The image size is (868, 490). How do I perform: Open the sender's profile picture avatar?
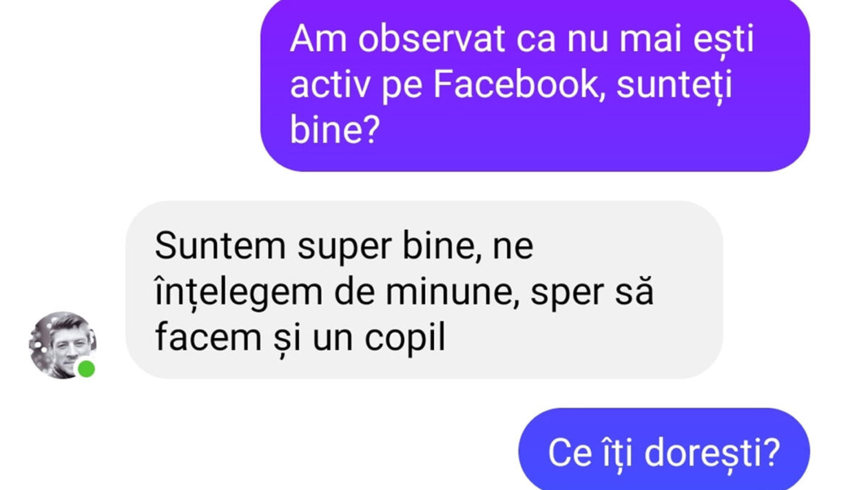coord(63,345)
